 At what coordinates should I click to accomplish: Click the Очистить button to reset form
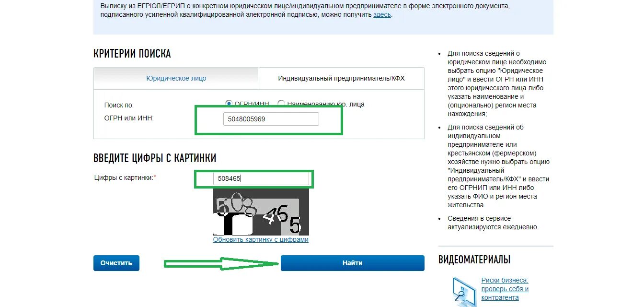click(x=116, y=263)
